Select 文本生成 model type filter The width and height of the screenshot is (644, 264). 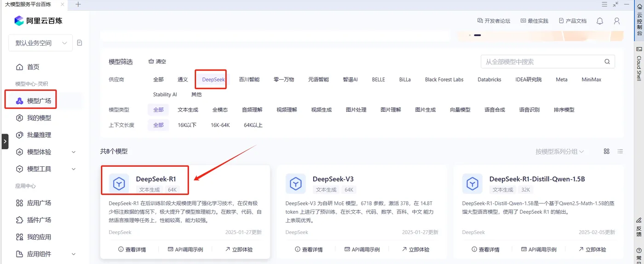click(x=188, y=110)
